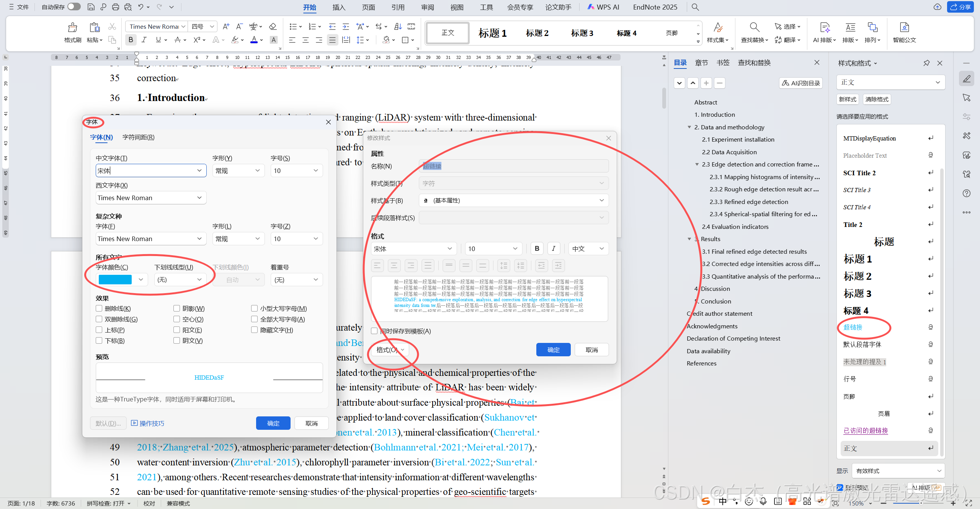The image size is (980, 509).
Task: Enable the save to template (同时保存到模板) checkbox
Action: coord(374,331)
